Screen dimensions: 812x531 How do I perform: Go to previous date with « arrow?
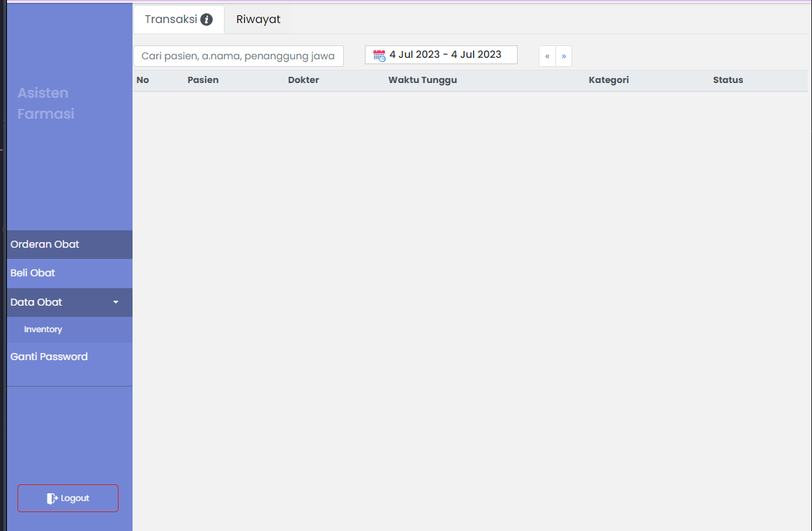tap(547, 56)
